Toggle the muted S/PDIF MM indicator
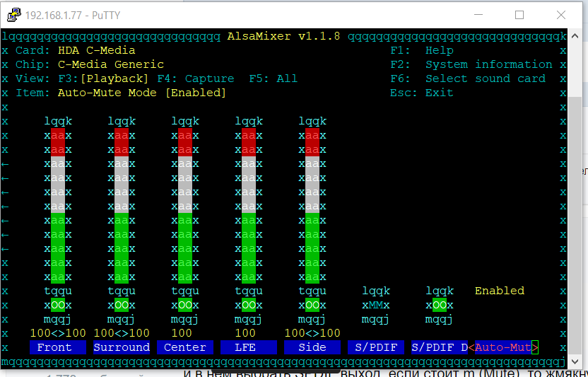This screenshot has width=588, height=377. (x=376, y=305)
